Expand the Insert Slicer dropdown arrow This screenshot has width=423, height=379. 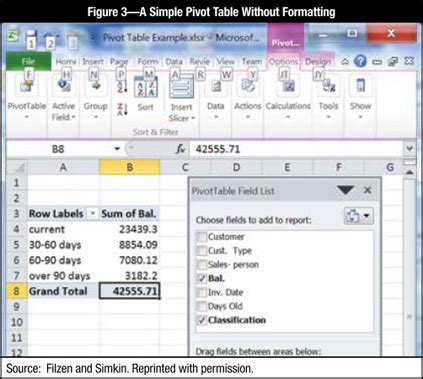click(193, 118)
